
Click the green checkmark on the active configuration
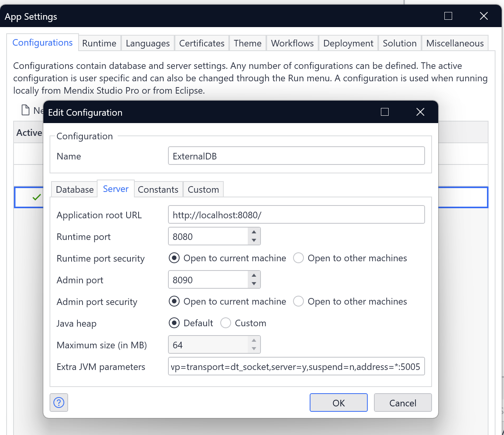[x=36, y=197]
